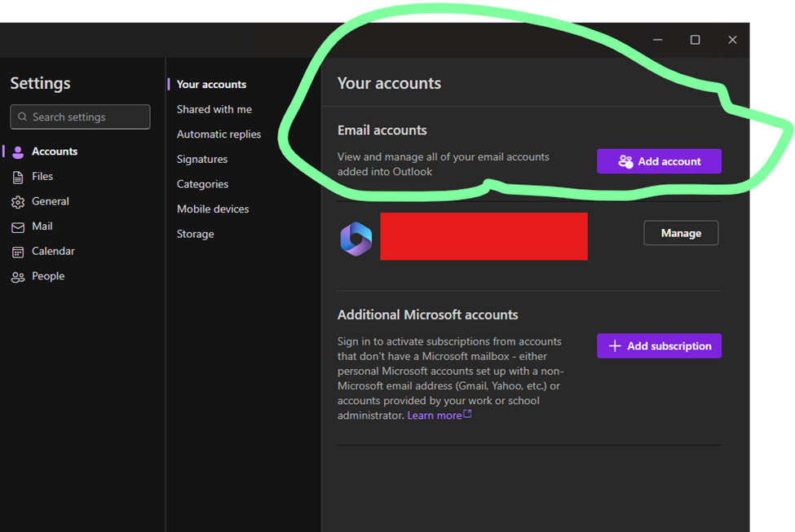Click the Manage button for the account
Viewport: 795px width, 532px height.
point(681,233)
